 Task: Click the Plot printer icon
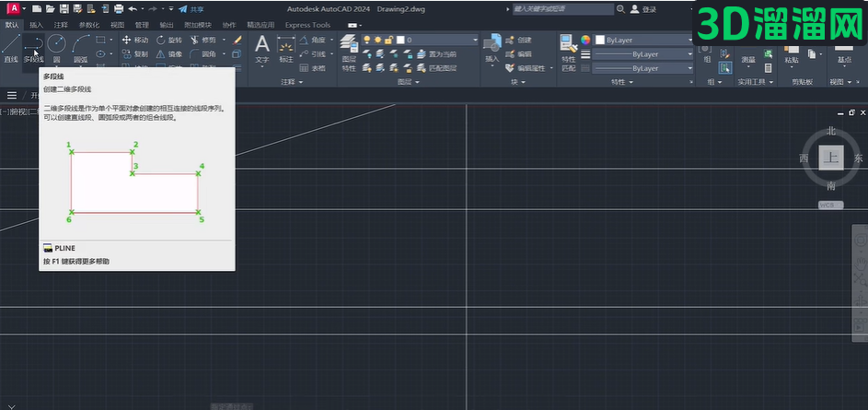[119, 9]
